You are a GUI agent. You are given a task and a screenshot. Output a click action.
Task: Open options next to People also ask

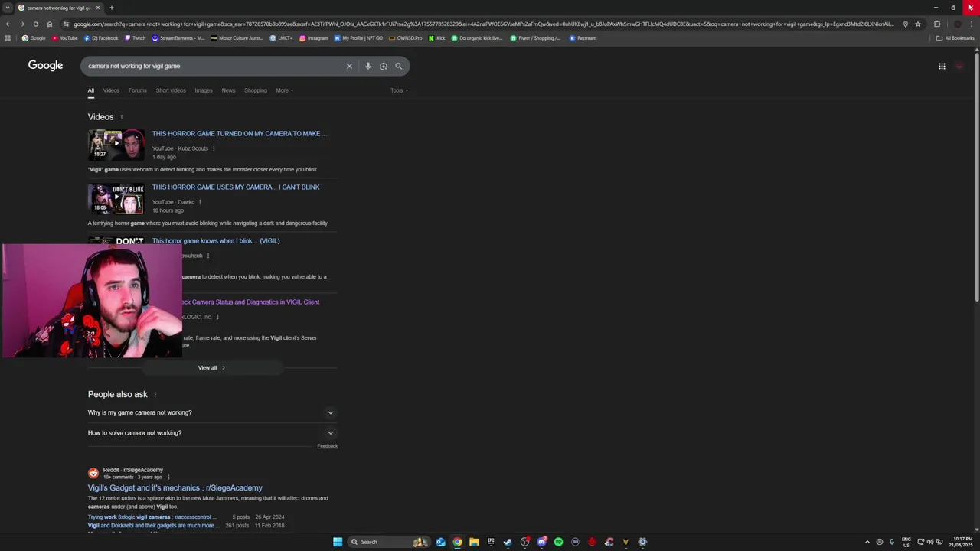click(155, 395)
